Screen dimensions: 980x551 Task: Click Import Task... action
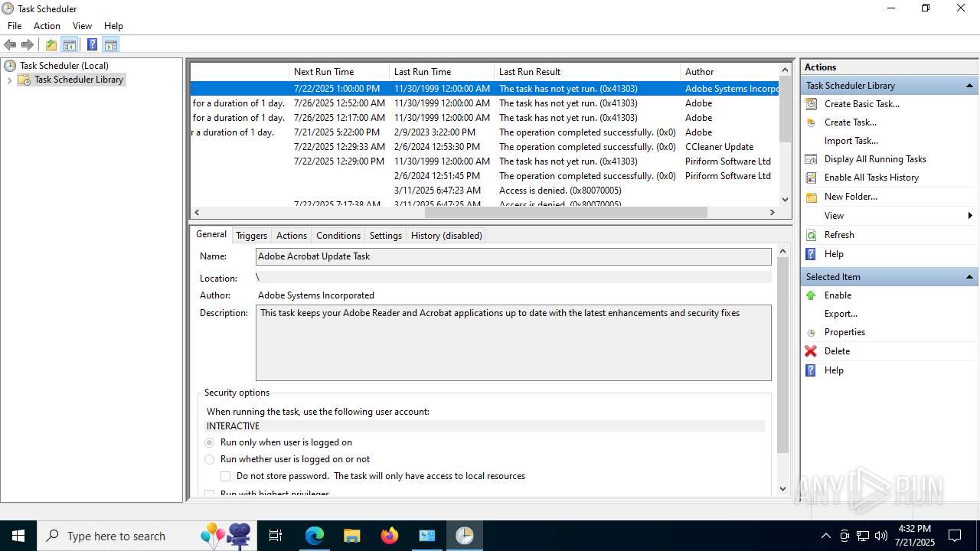[851, 141]
